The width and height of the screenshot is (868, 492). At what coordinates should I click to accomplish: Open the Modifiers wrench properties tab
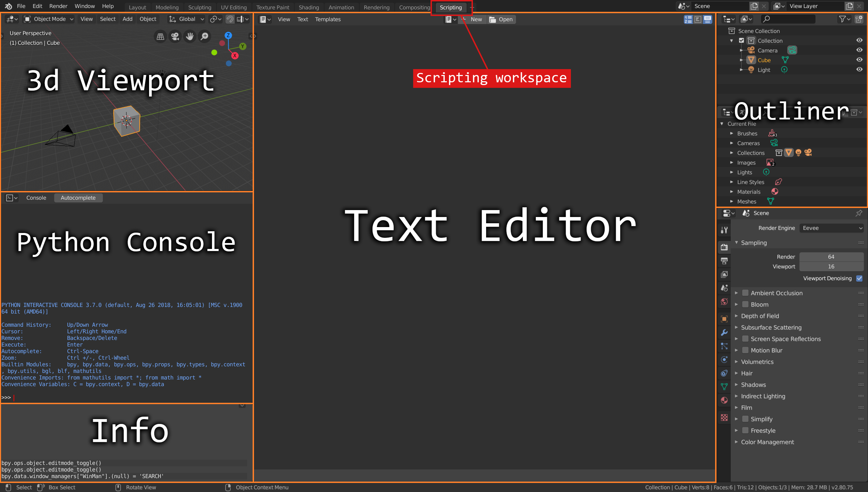(724, 332)
